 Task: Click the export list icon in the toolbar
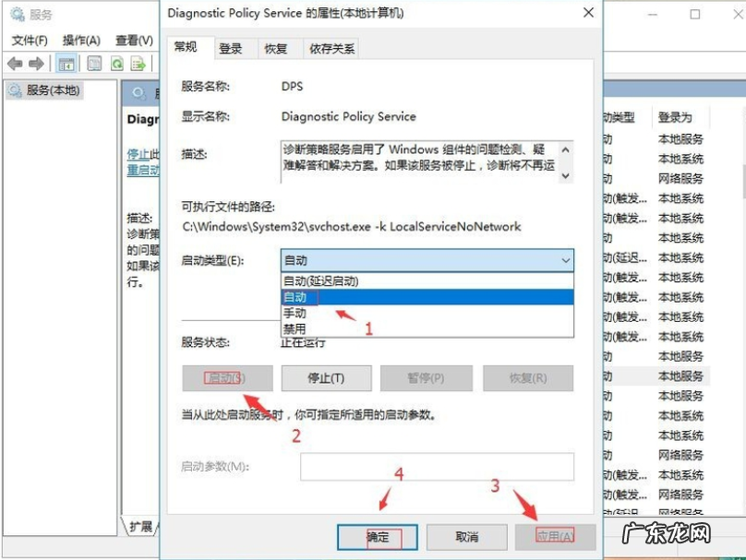tap(138, 63)
